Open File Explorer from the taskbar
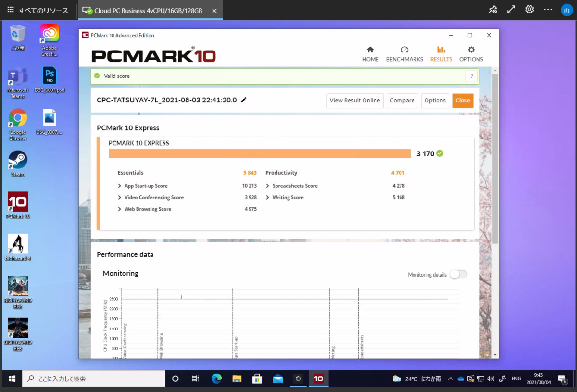Image resolution: width=577 pixels, height=392 pixels. click(237, 379)
